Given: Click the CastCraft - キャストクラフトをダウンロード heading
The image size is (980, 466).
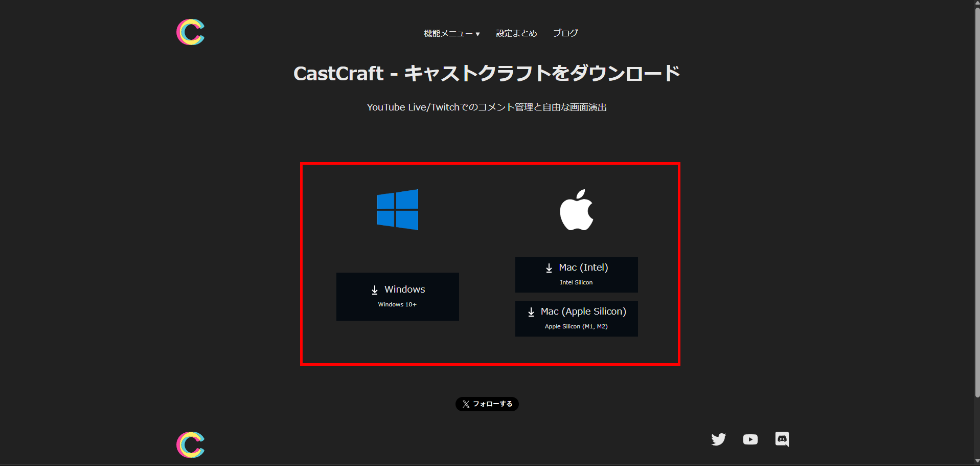Looking at the screenshot, I should [487, 74].
